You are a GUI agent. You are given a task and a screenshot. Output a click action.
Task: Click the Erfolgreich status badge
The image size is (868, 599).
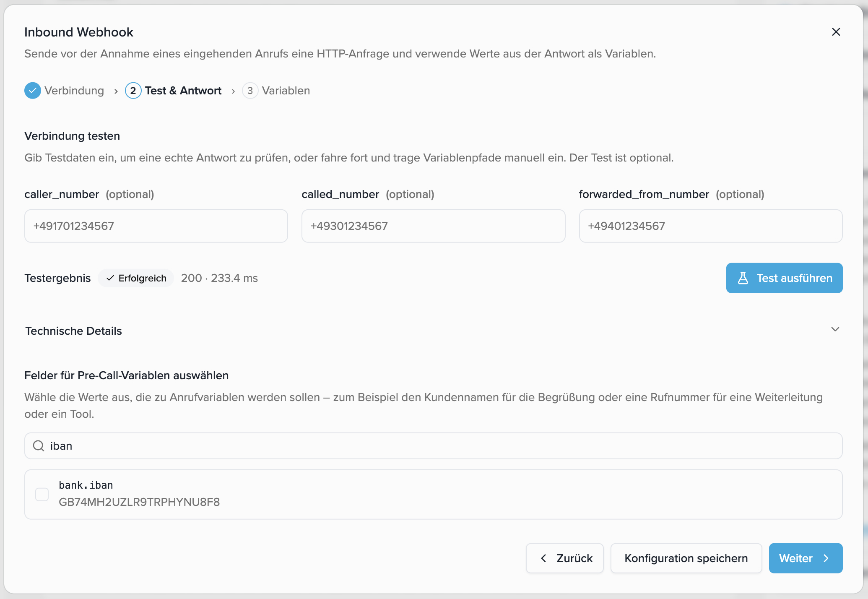point(136,278)
